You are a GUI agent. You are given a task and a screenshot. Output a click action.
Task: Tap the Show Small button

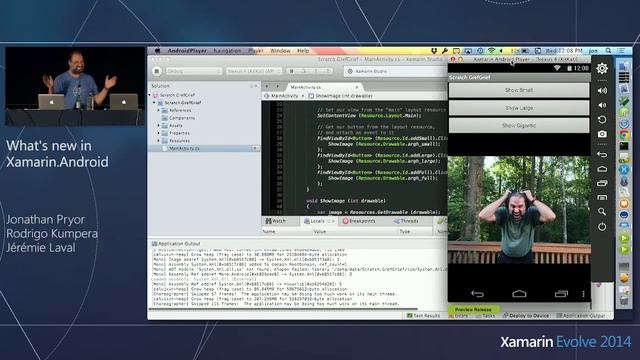(519, 90)
